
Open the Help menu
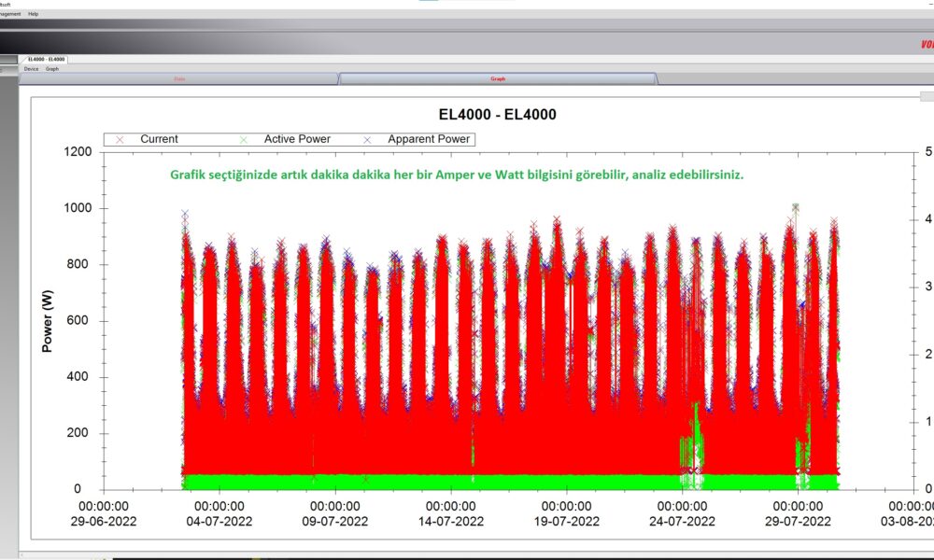(34, 14)
